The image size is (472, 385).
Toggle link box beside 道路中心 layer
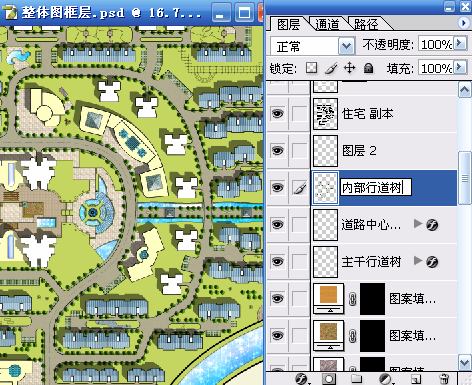pos(300,225)
